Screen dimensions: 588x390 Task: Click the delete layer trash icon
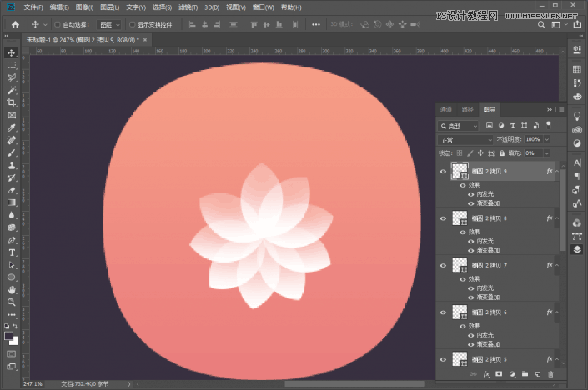tap(550, 373)
